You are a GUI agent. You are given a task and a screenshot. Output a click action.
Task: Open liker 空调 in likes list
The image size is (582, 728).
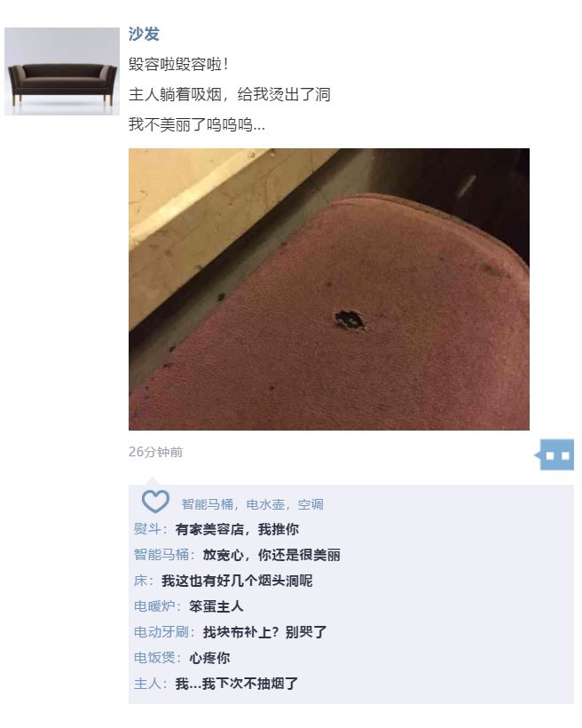pyautogui.click(x=311, y=504)
